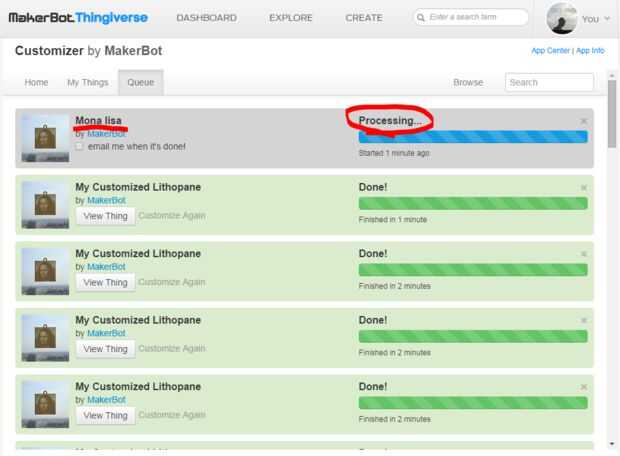620x456 pixels.
Task: Enable email me when it's done checkbox
Action: (x=79, y=146)
